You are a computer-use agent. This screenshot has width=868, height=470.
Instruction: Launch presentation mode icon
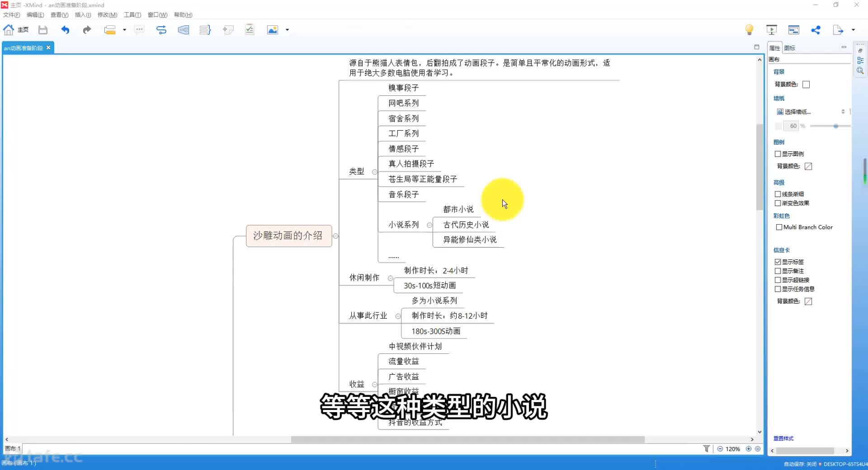(x=772, y=30)
